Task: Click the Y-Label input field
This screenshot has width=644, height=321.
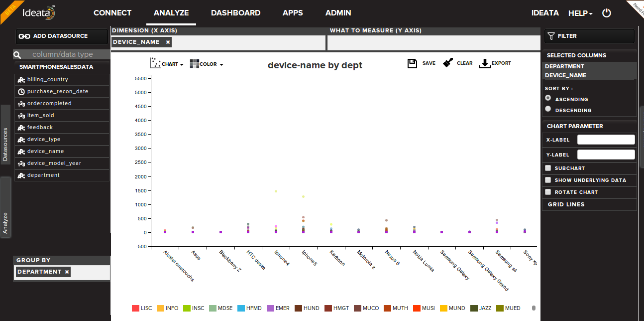Action: pyautogui.click(x=606, y=155)
